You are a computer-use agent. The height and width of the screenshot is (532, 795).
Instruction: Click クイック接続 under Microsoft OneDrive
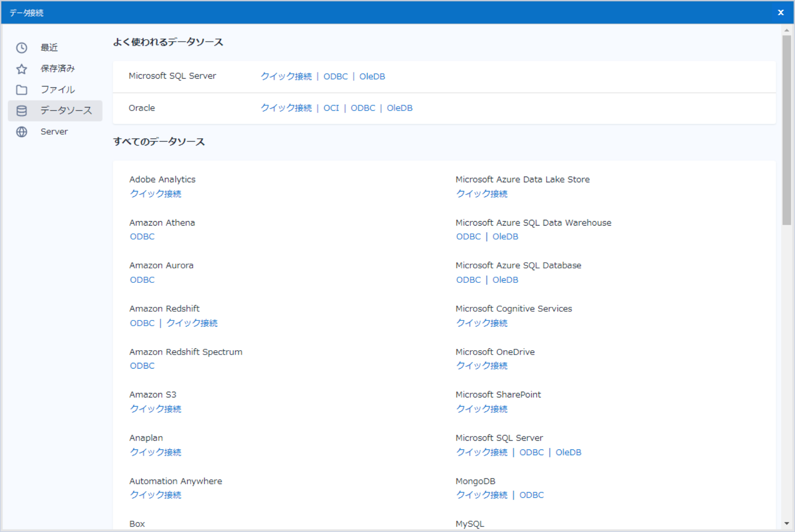point(482,366)
